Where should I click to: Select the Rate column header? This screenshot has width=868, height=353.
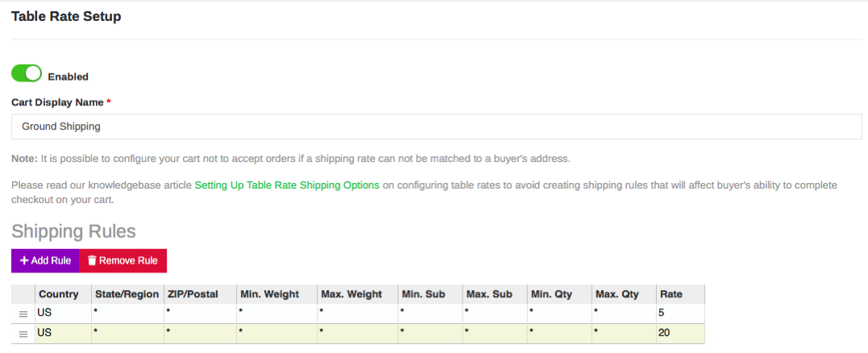(x=680, y=294)
